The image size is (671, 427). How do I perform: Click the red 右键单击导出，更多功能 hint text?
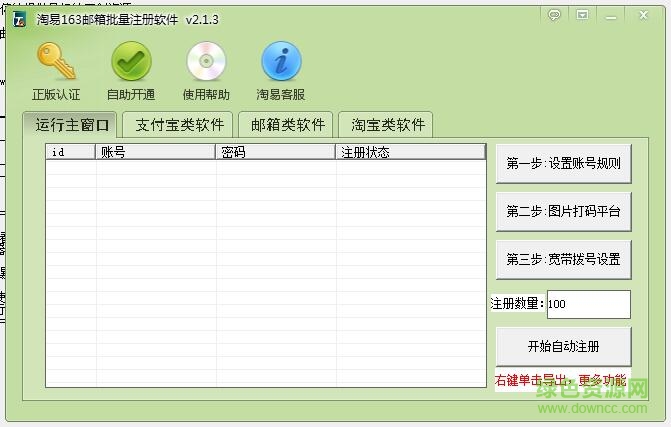(x=560, y=380)
